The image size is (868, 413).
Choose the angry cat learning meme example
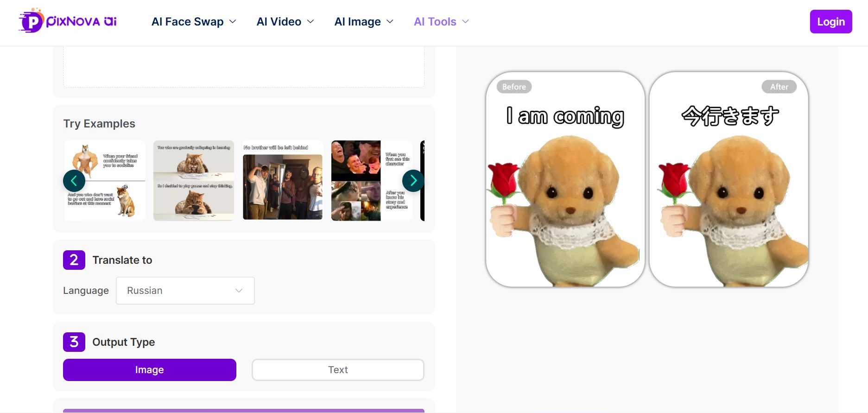pos(194,181)
